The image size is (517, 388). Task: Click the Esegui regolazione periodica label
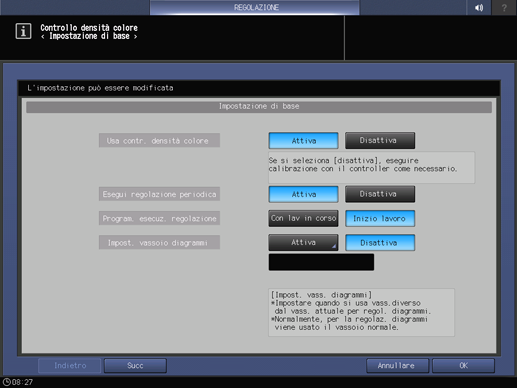[159, 194]
